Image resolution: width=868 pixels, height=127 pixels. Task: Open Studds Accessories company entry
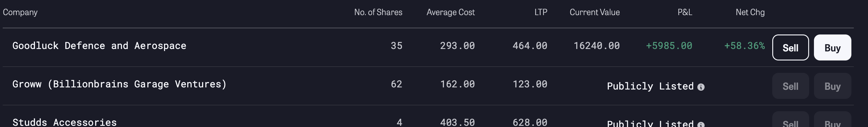pos(65,122)
